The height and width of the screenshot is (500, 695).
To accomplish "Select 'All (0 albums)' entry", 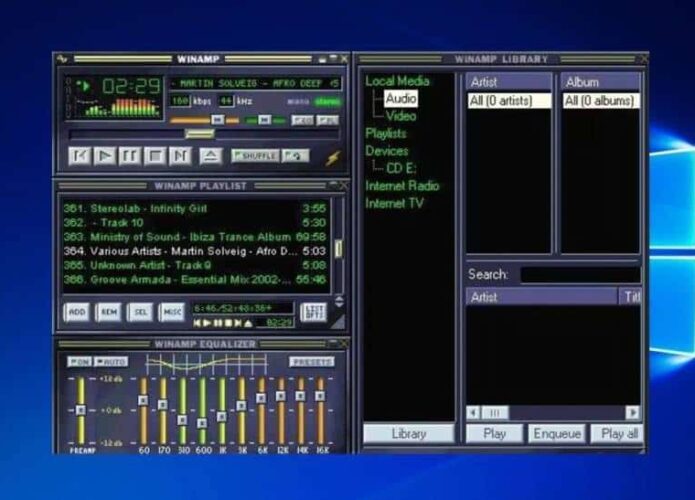I will tap(601, 101).
